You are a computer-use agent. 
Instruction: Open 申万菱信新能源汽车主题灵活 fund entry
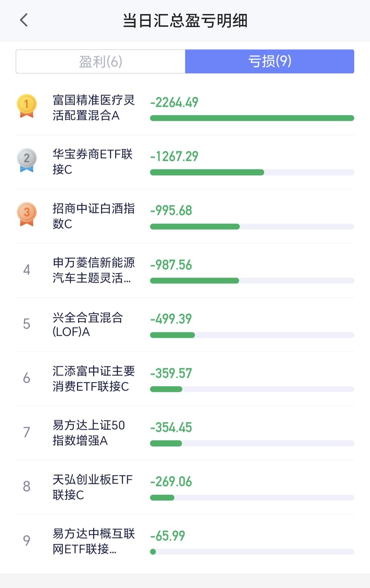[x=93, y=270]
